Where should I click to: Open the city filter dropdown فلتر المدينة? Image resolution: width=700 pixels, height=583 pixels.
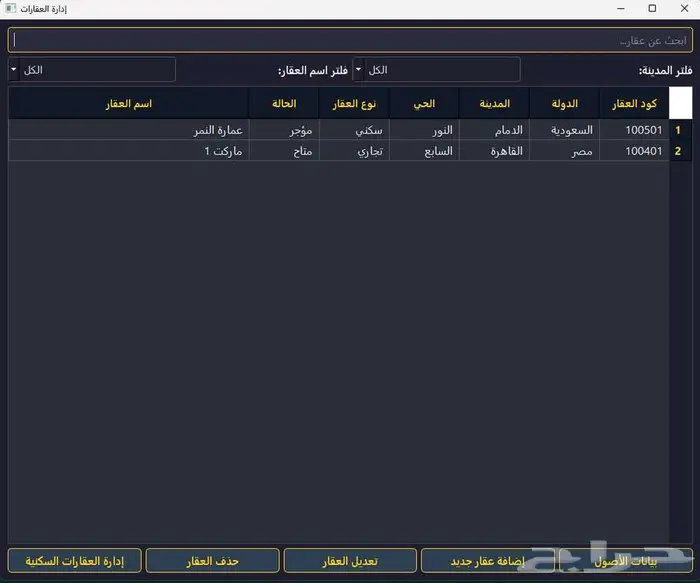point(436,70)
